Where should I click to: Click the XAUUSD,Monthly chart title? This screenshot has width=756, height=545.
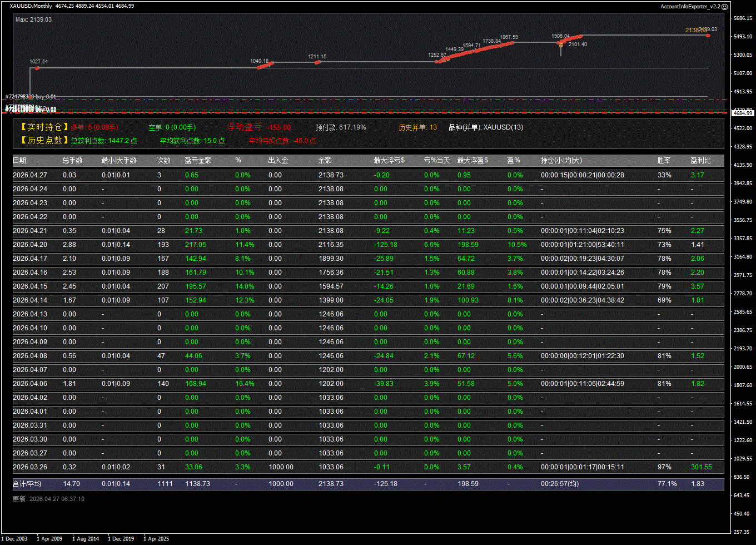[x=31, y=6]
